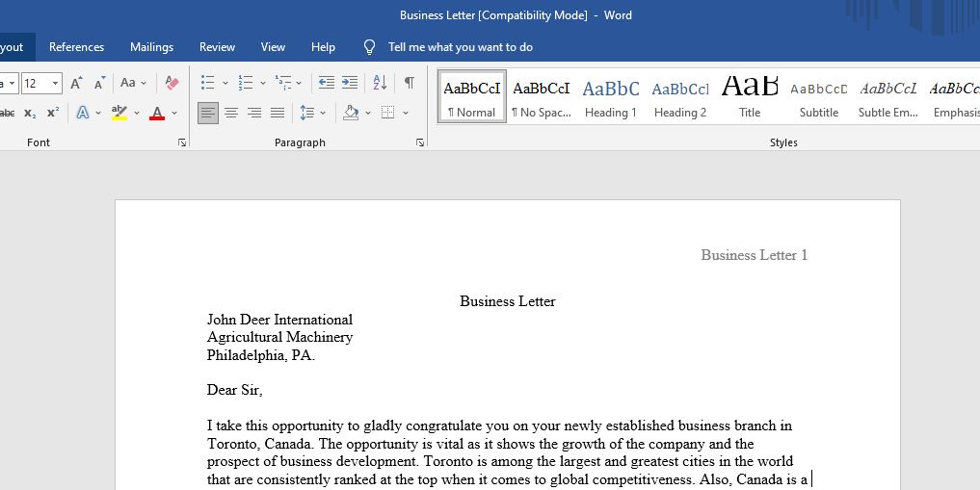Screen dimensions: 980x490
Task: Open Font dialog box launcher
Action: coord(182,142)
